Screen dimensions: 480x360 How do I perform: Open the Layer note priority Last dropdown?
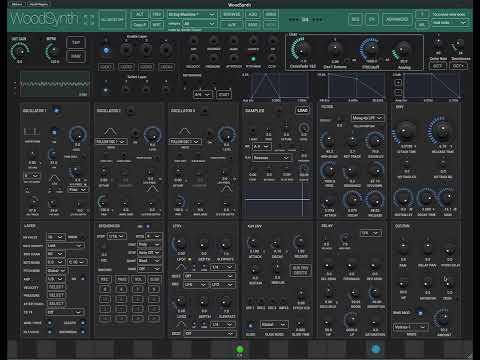click(65, 245)
